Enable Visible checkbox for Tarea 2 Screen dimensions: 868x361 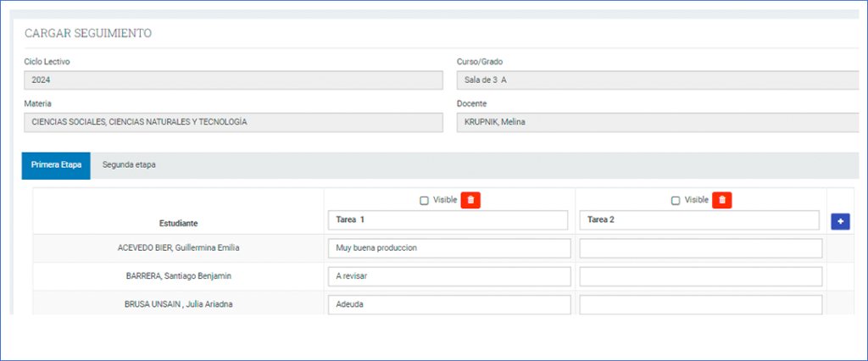pyautogui.click(x=676, y=201)
